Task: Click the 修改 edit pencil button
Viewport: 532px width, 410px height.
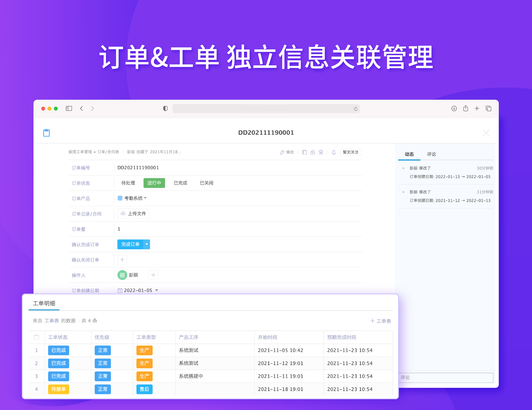Action: [x=287, y=152]
